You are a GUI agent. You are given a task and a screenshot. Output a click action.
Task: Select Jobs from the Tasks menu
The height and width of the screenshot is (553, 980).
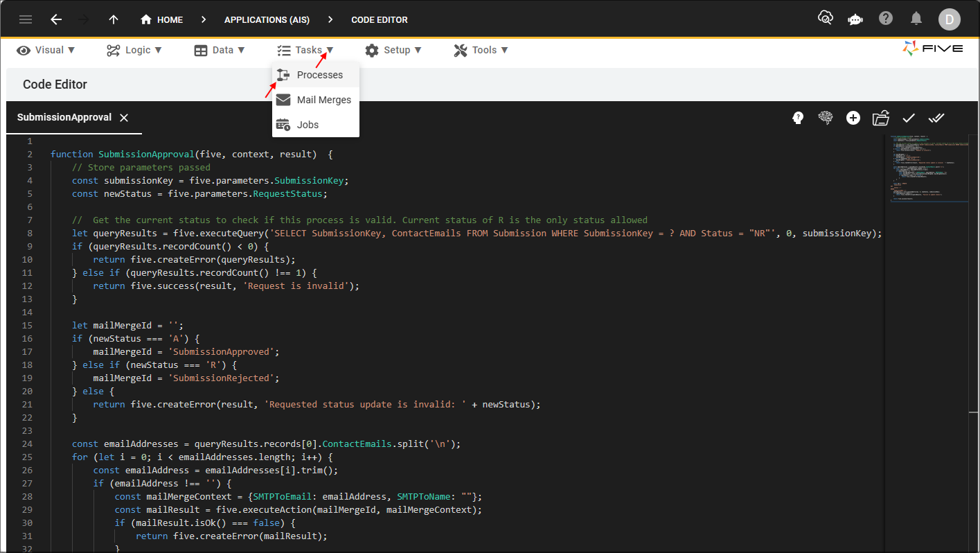[x=308, y=125]
